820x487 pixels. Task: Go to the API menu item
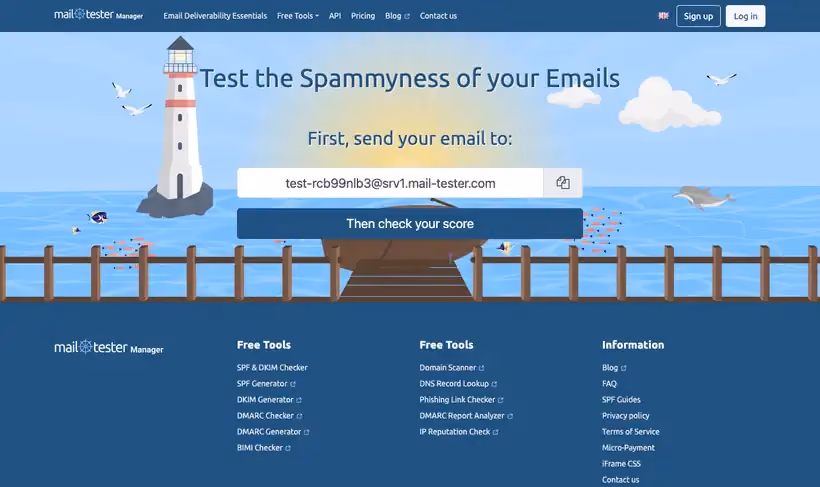(x=335, y=16)
